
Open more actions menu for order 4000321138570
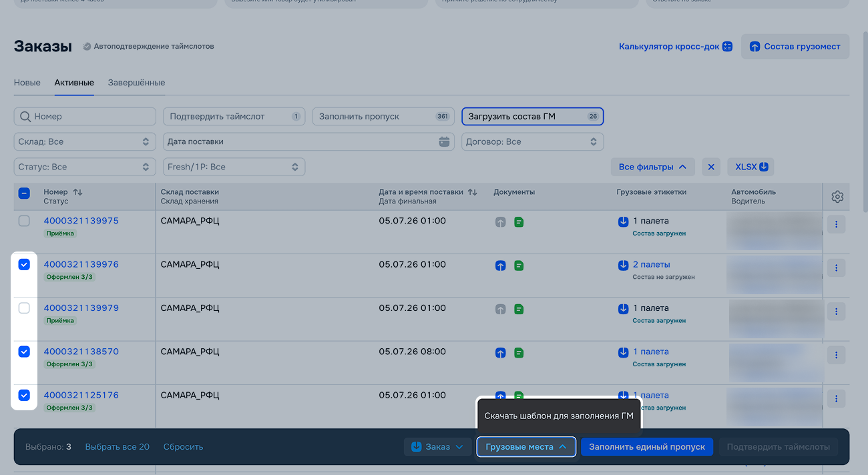pyautogui.click(x=837, y=355)
